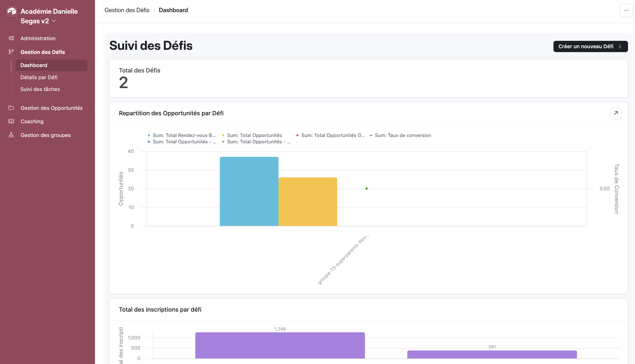635x364 pixels.
Task: Open the ellipsis menu at top right
Action: [x=626, y=10]
